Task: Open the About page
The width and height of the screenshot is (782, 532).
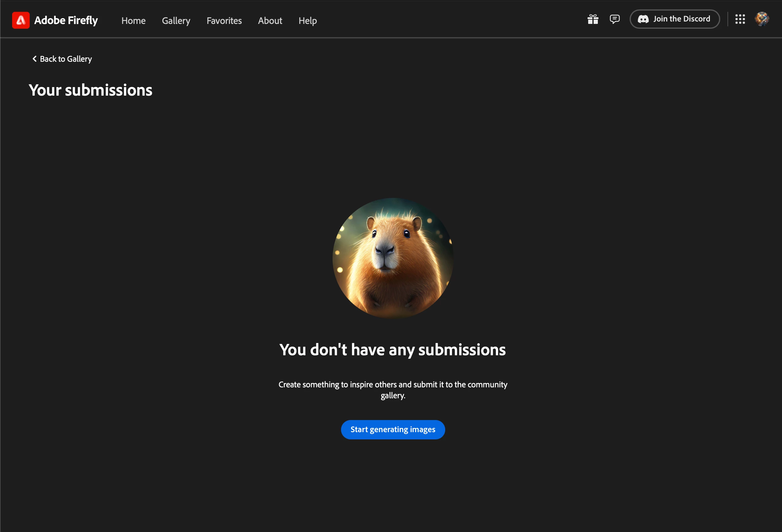Action: coord(270,21)
